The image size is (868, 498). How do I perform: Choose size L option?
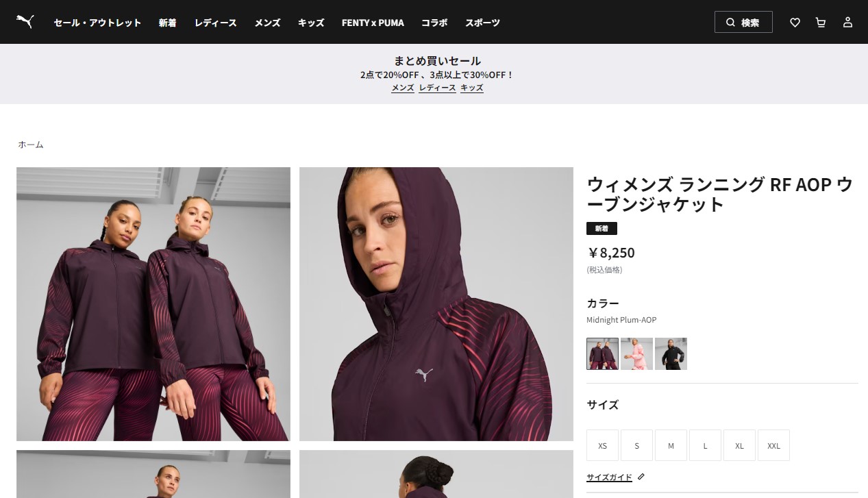pos(705,445)
